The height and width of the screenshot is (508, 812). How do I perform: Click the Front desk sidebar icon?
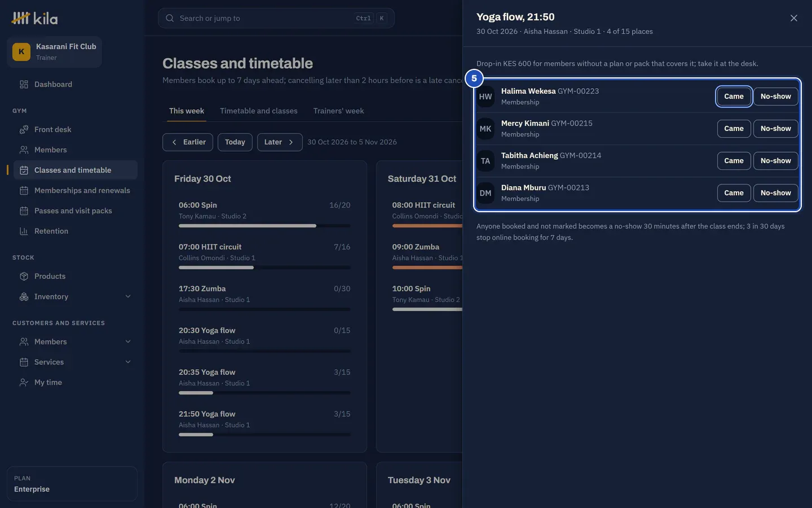pyautogui.click(x=24, y=129)
